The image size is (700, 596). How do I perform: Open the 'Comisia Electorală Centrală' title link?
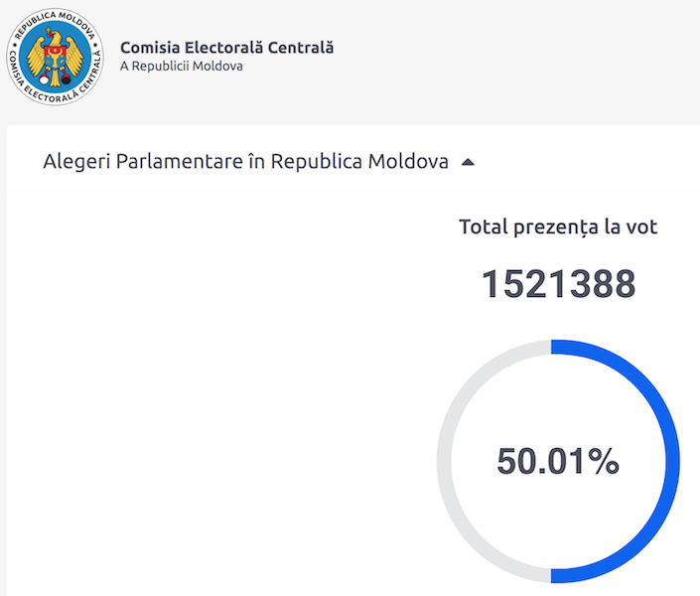click(226, 48)
